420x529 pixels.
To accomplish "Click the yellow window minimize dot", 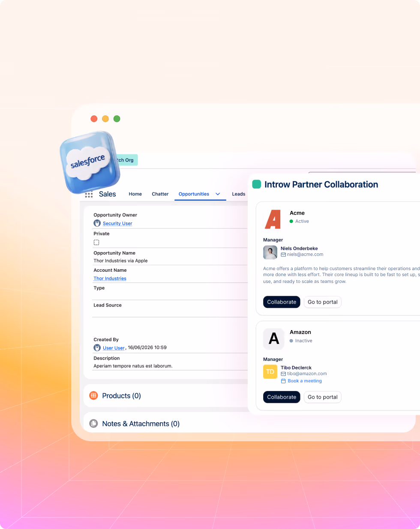I will (x=105, y=119).
